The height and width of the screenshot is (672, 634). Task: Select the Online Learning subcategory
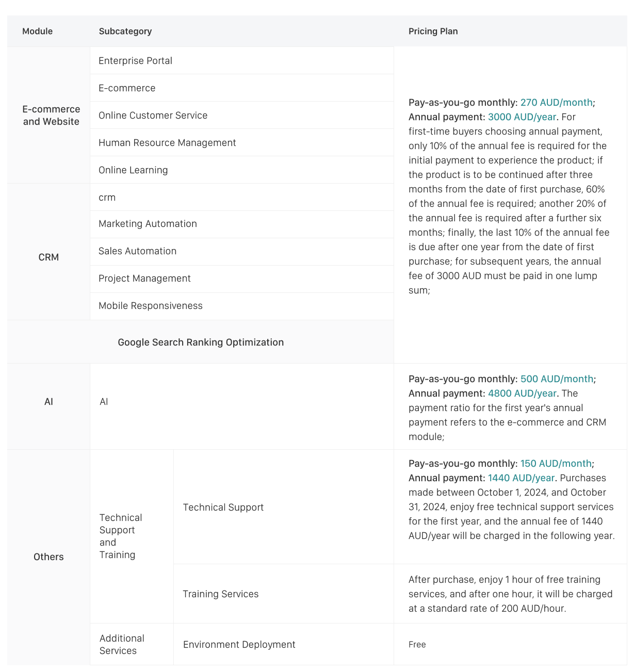[x=133, y=170]
